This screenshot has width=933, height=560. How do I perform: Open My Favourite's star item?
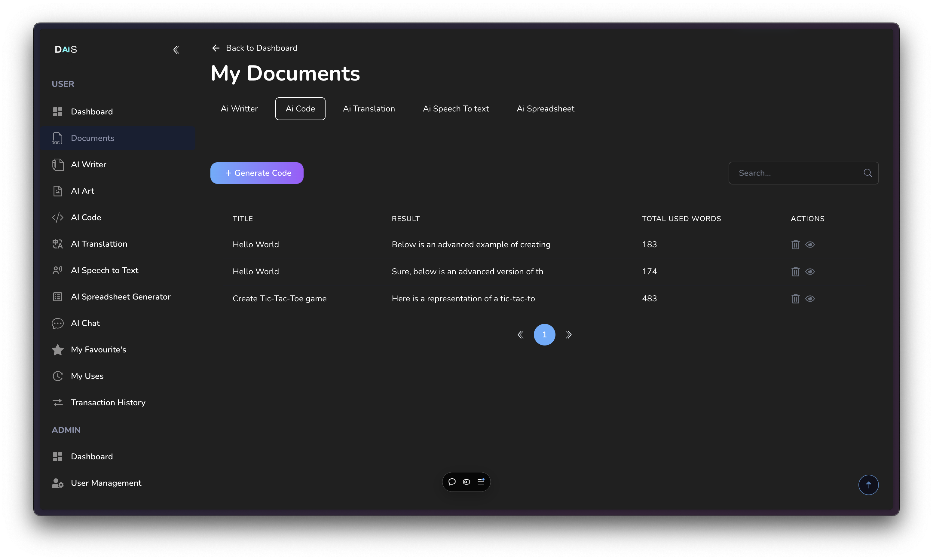pyautogui.click(x=99, y=349)
